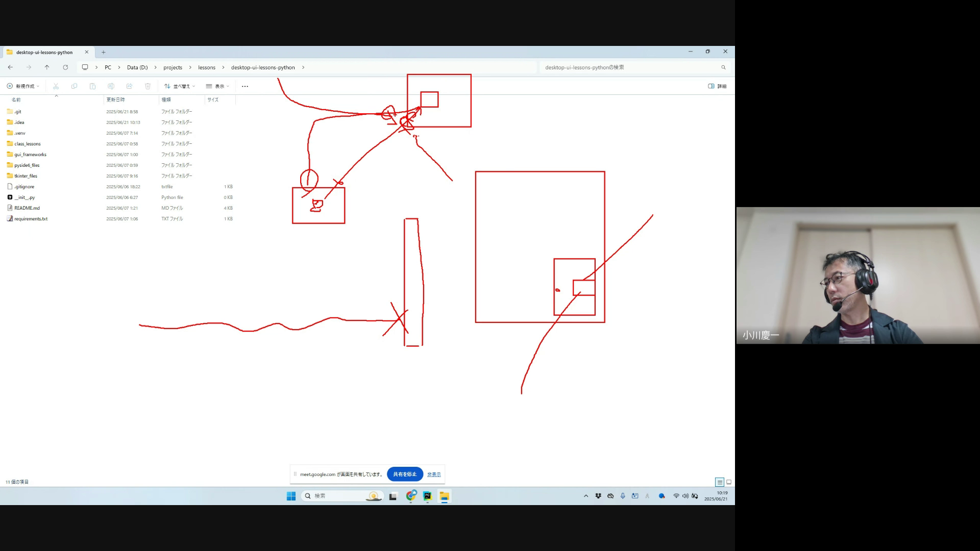Switch to details list view in status bar
Image resolution: width=980 pixels, height=551 pixels.
pyautogui.click(x=720, y=482)
